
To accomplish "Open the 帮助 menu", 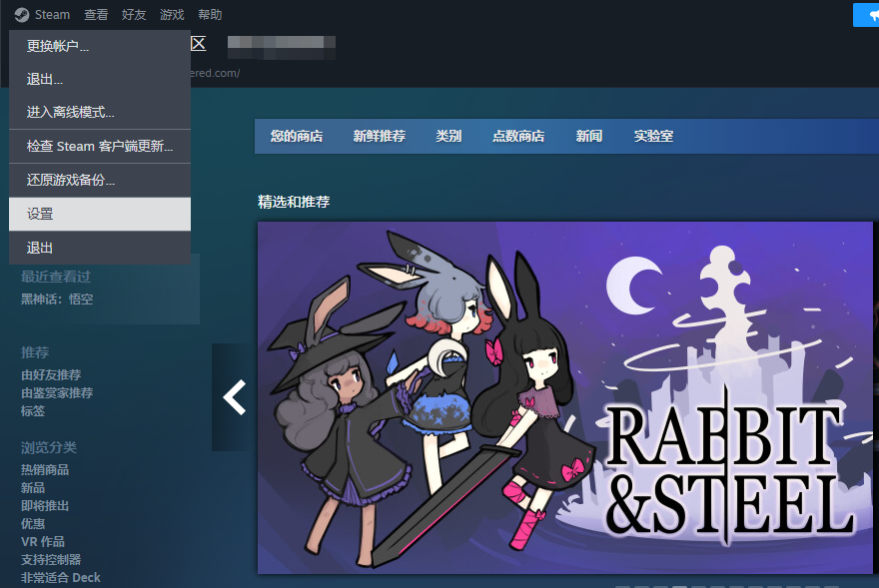I will point(210,15).
